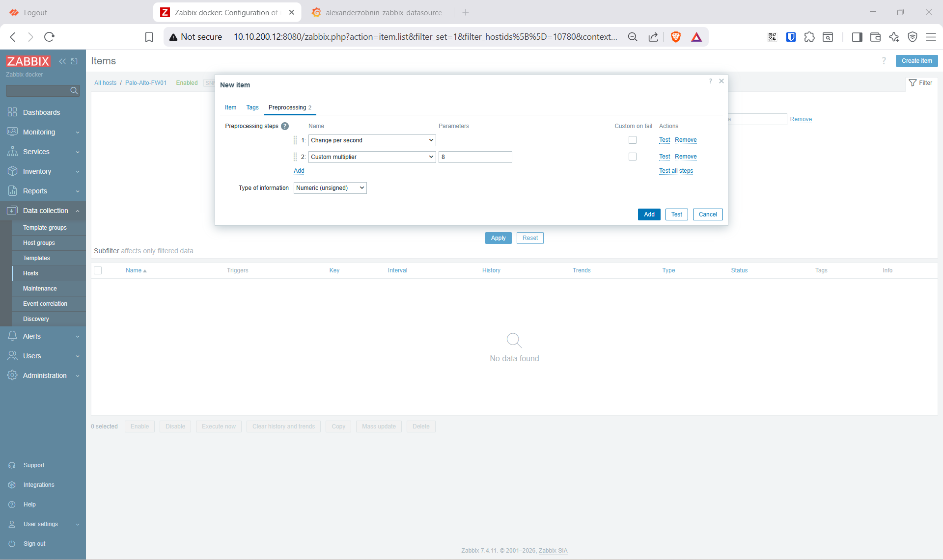Click the sidebar search input field
The height and width of the screenshot is (560, 943).
pyautogui.click(x=37, y=91)
